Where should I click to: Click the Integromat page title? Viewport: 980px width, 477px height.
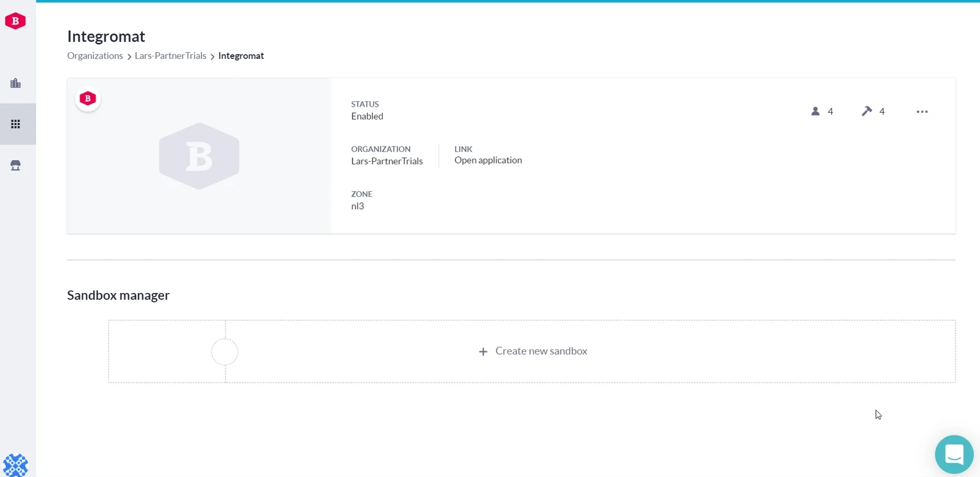coord(106,36)
